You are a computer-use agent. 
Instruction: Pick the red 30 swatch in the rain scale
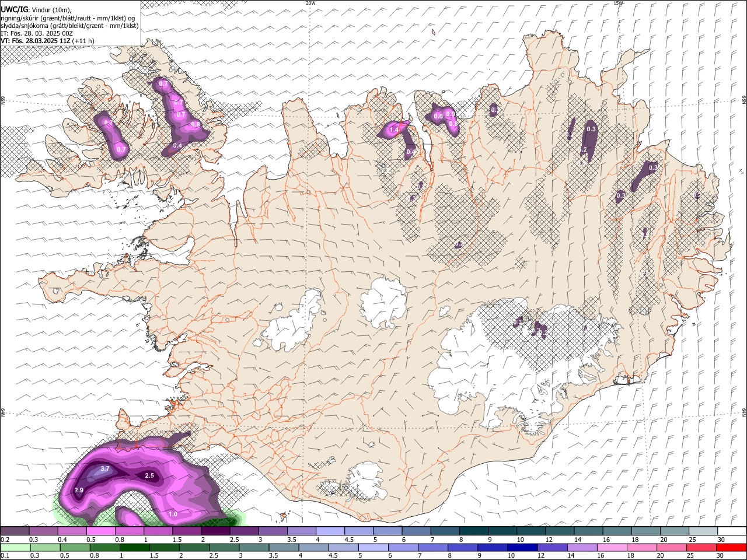(x=731, y=547)
